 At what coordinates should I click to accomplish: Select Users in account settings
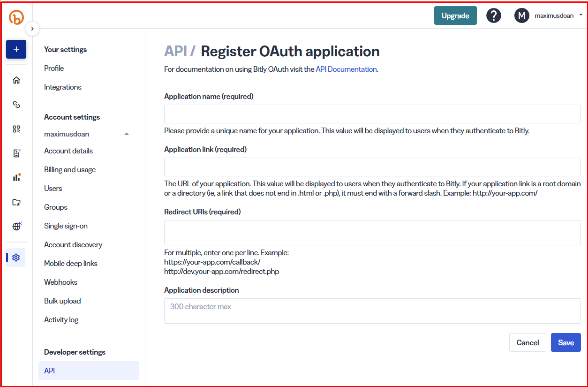pos(53,189)
